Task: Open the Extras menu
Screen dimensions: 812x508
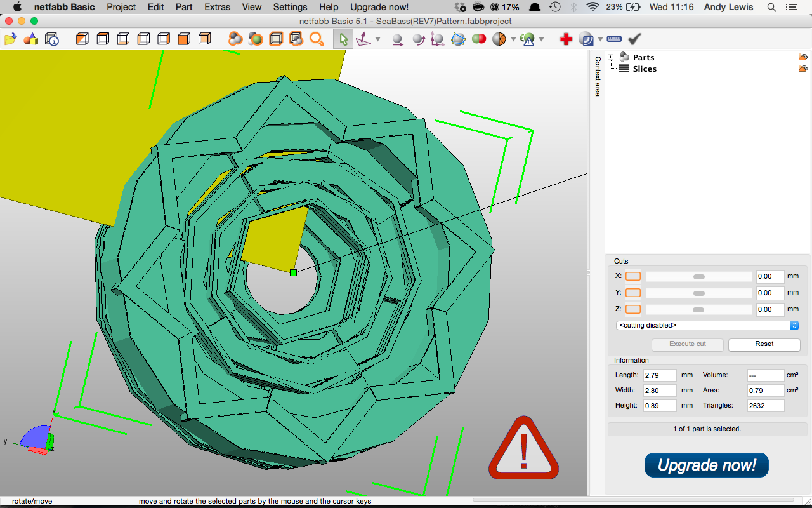Action: pyautogui.click(x=217, y=7)
